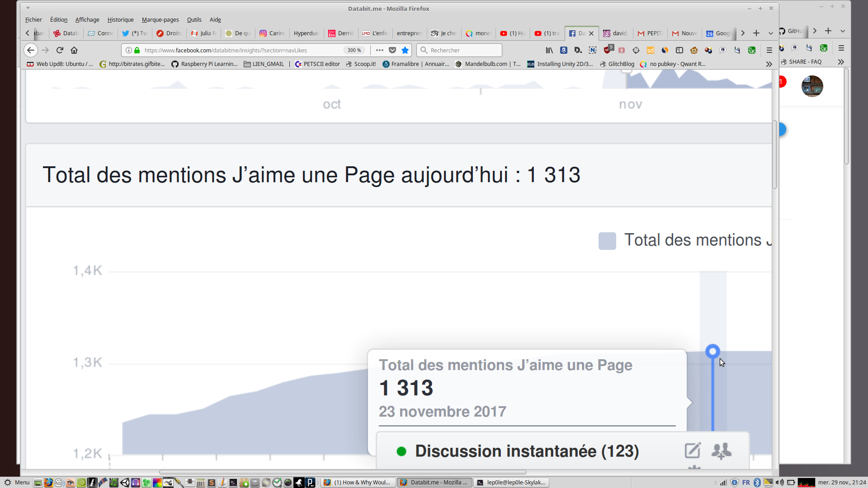Click the add people group icon

tap(721, 450)
